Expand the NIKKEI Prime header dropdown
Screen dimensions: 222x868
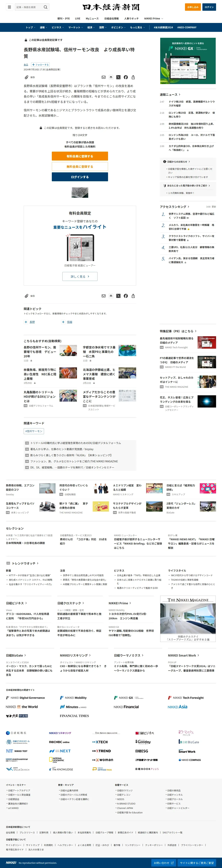click(x=154, y=19)
